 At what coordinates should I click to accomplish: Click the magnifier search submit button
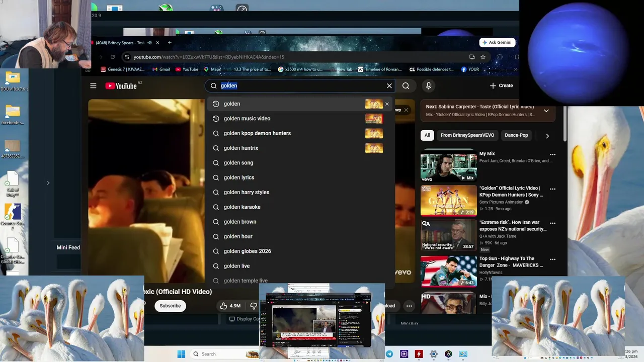coord(406,86)
